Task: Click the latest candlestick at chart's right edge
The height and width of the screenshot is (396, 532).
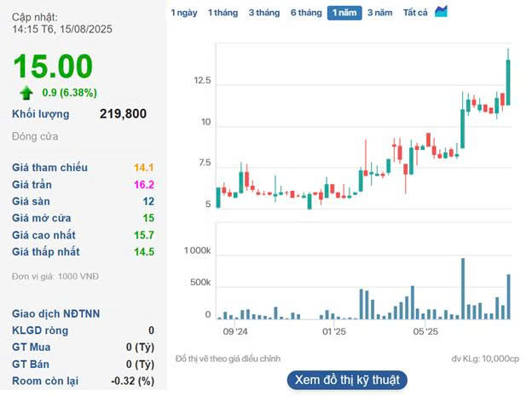Action: pyautogui.click(x=508, y=81)
